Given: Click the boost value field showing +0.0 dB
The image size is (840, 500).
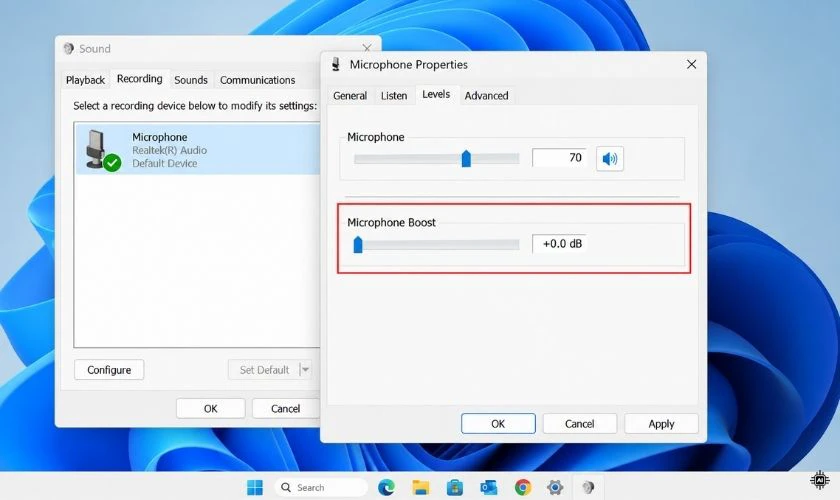Looking at the screenshot, I should pyautogui.click(x=559, y=243).
